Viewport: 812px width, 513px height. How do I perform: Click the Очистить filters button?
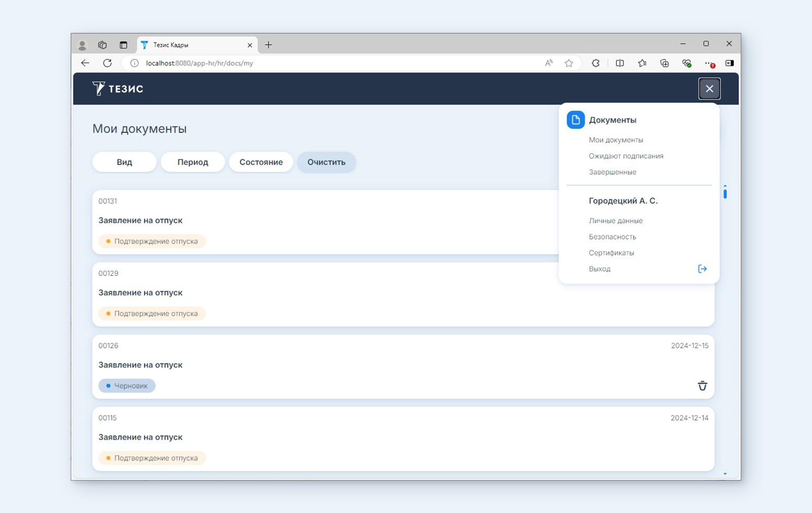point(326,162)
